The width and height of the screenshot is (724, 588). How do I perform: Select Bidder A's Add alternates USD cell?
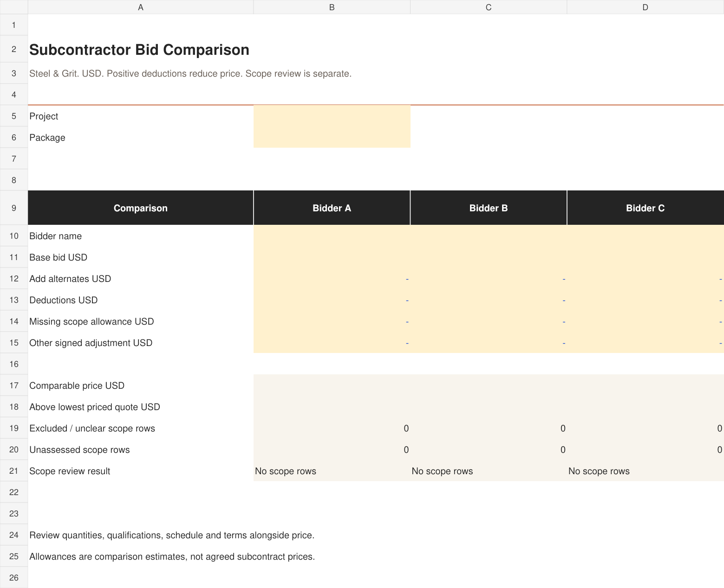[x=332, y=279]
